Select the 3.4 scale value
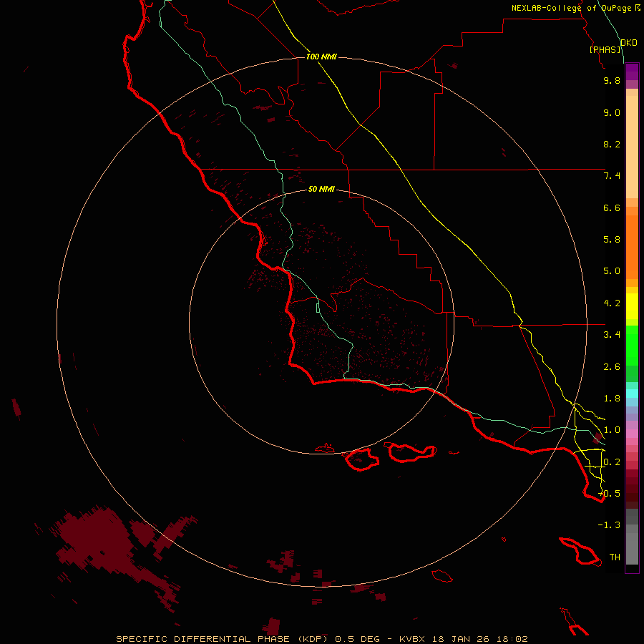Image resolution: width=644 pixels, height=644 pixels. (x=612, y=335)
